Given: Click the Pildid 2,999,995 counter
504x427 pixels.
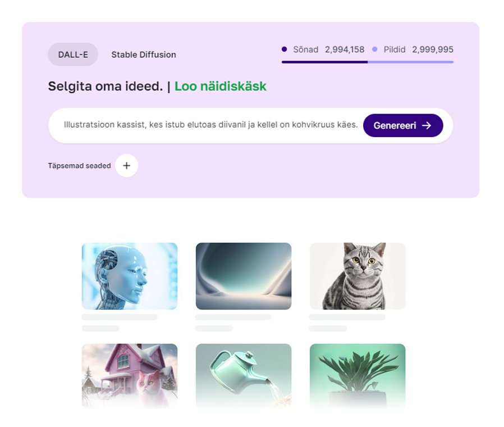Looking at the screenshot, I should click(x=419, y=49).
